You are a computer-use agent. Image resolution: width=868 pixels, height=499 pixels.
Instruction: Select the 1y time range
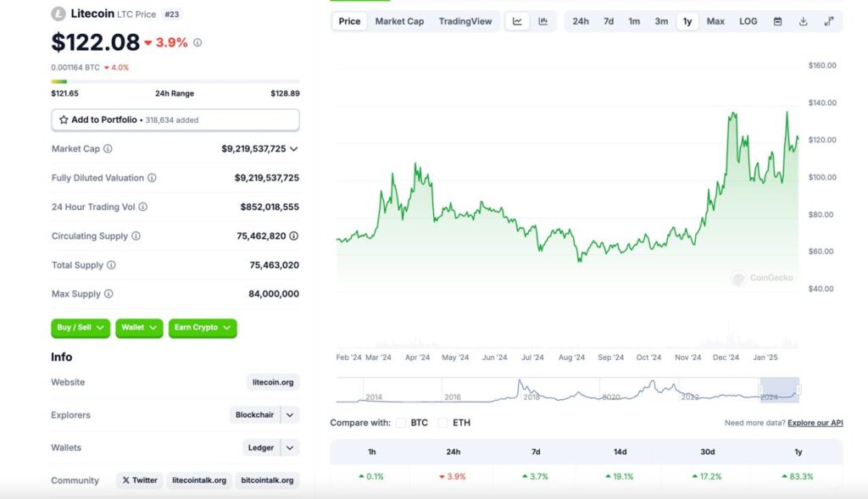click(687, 21)
